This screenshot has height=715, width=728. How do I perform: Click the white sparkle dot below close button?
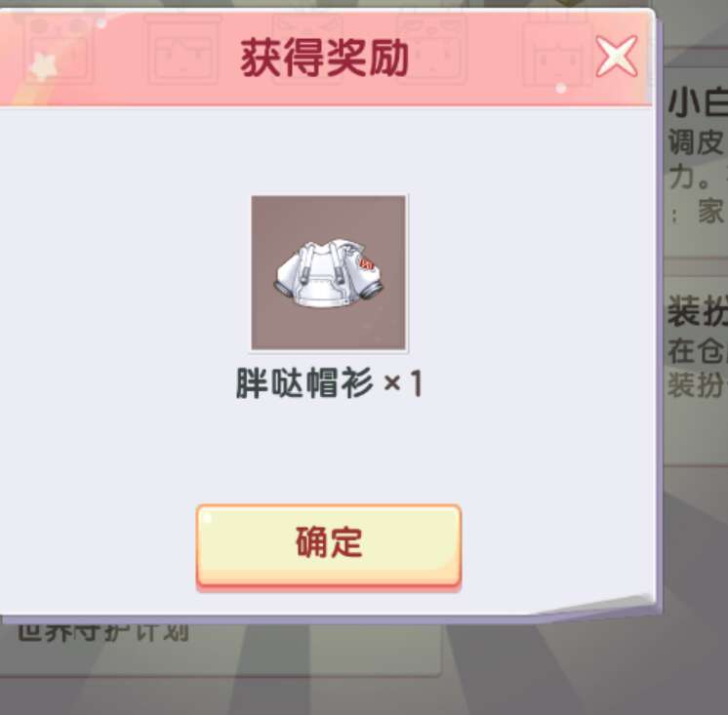pyautogui.click(x=561, y=88)
